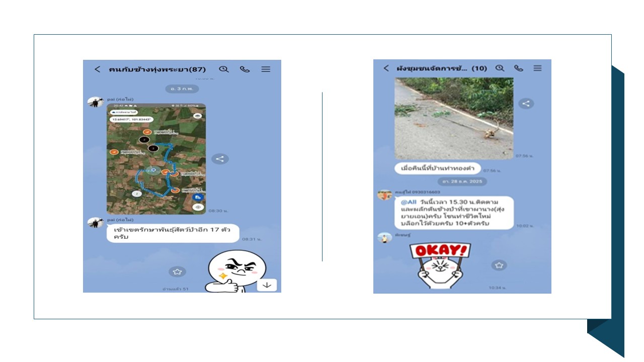Tap the OKAY! rabbit sticker
This screenshot has height=362, width=644.
click(440, 265)
